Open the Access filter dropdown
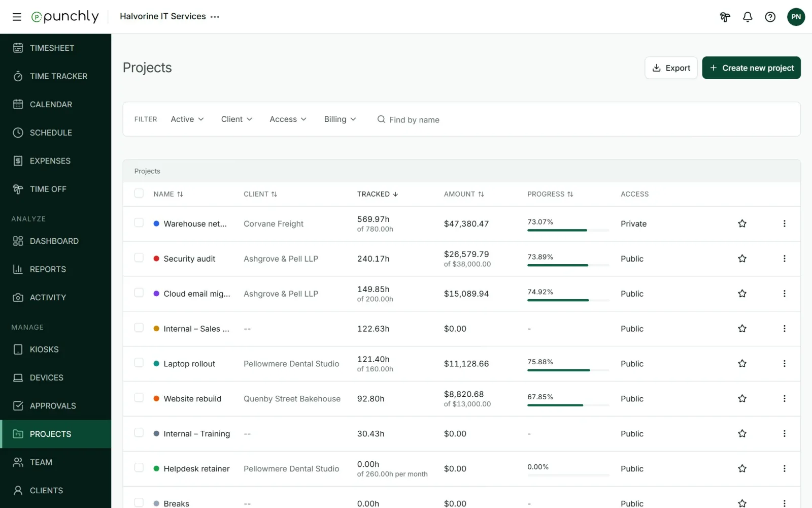Screen dimensions: 812x508 288,119
